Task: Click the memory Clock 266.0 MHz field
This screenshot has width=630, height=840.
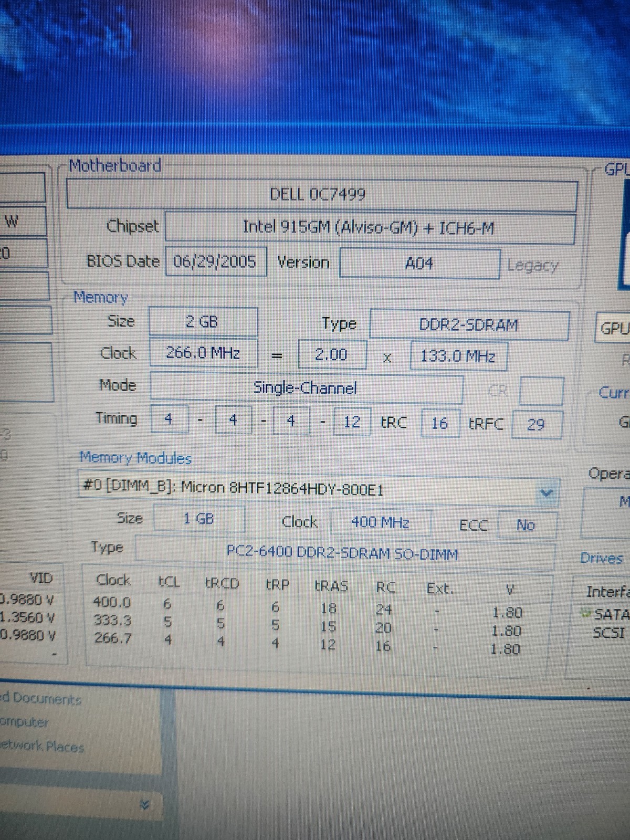Action: 203,353
